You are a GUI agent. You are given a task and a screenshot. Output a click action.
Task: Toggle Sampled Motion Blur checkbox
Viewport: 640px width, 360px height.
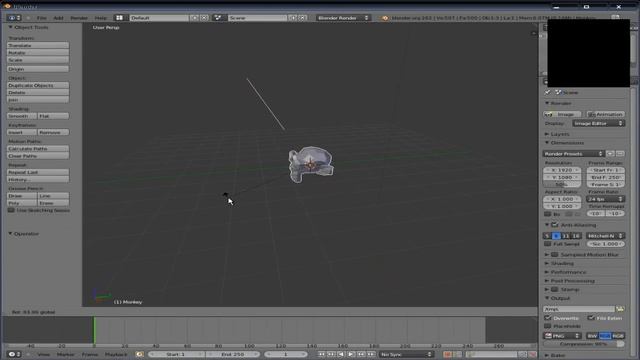[x=555, y=254]
